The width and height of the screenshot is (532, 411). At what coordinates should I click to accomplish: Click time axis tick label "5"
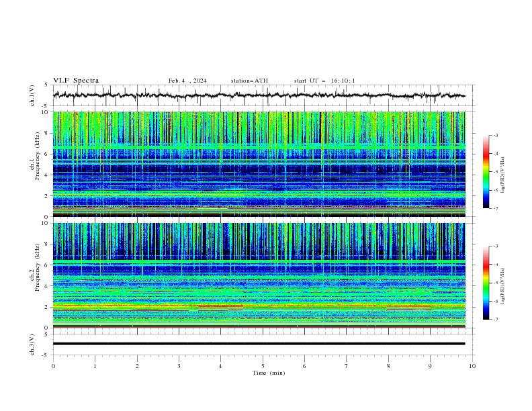click(x=263, y=366)
